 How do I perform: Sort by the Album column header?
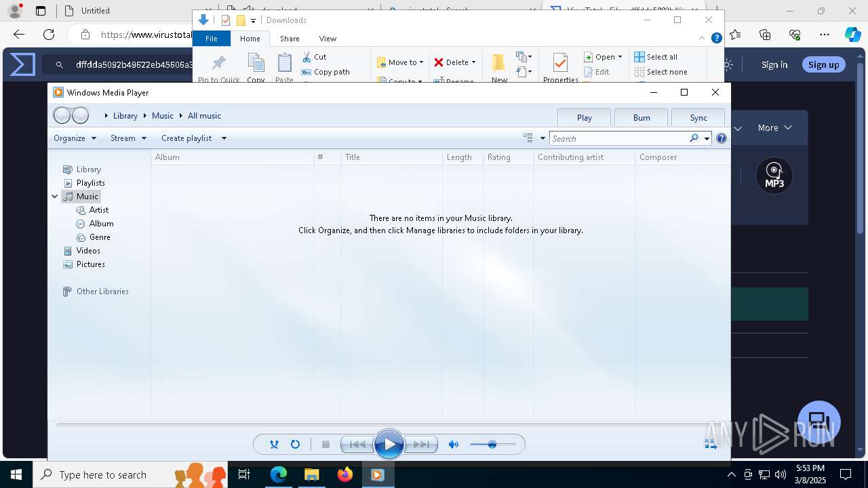232,157
